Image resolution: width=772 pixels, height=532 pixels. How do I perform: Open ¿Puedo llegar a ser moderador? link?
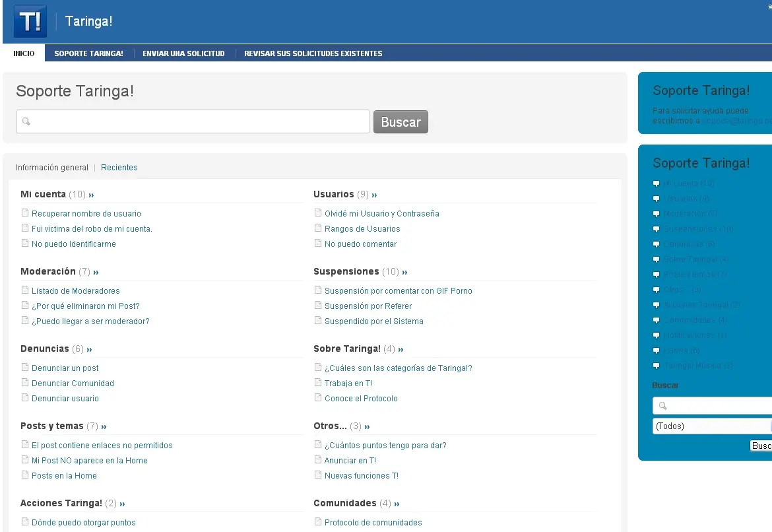90,321
